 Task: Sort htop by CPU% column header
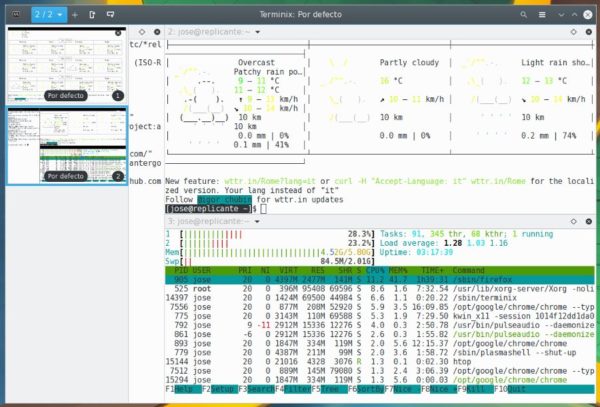pyautogui.click(x=375, y=270)
